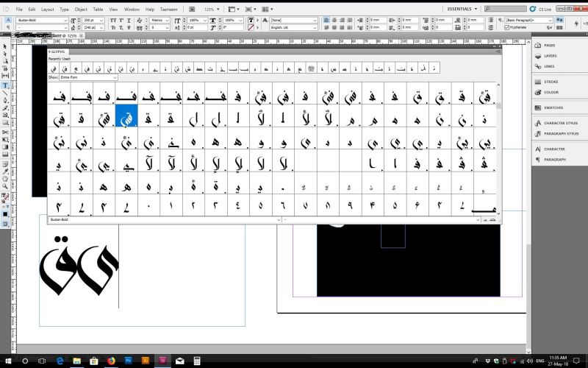Open the Character Styles panel

pyautogui.click(x=556, y=123)
